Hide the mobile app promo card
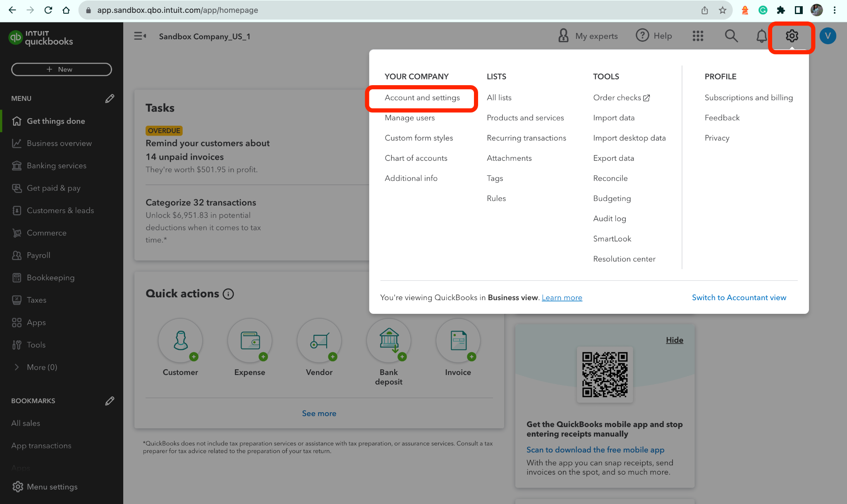Image resolution: width=847 pixels, height=504 pixels. click(x=674, y=340)
